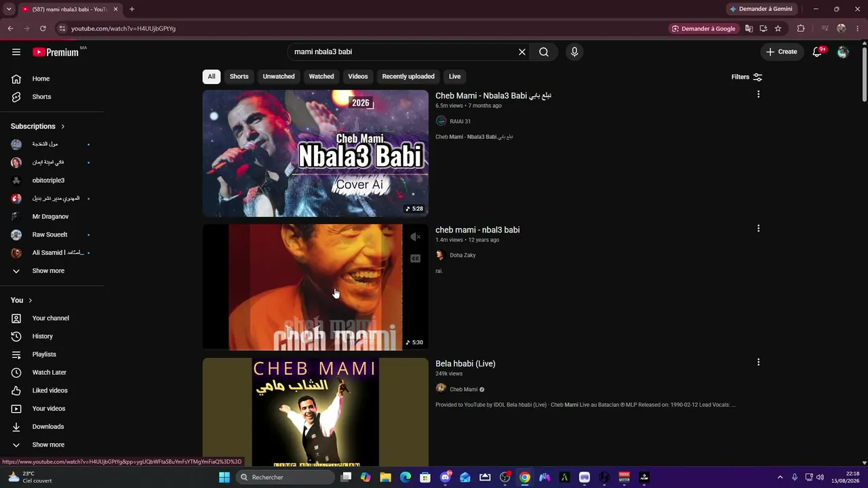The image size is (868, 488).
Task: Open more actions for cheb mami - nbal3 babi
Action: point(758,228)
